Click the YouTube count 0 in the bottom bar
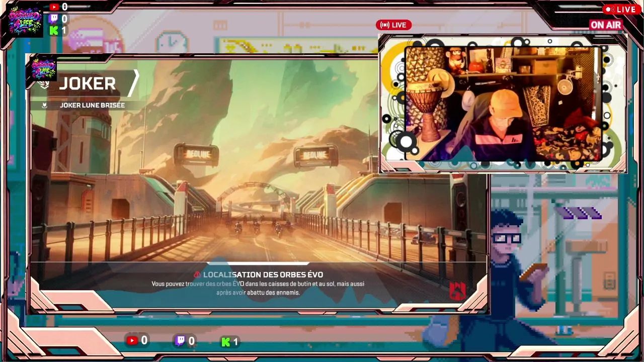This screenshot has width=644, height=362. (144, 340)
